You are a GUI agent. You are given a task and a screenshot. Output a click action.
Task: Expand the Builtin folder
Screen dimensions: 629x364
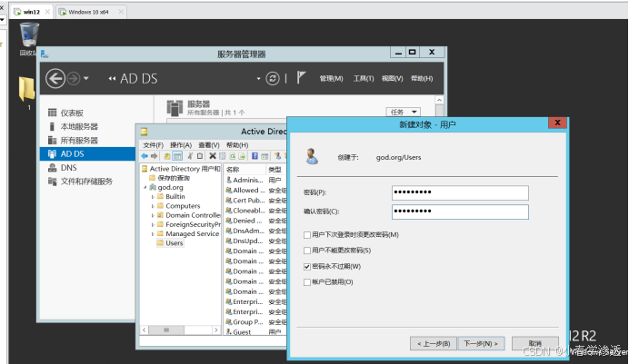click(x=153, y=197)
